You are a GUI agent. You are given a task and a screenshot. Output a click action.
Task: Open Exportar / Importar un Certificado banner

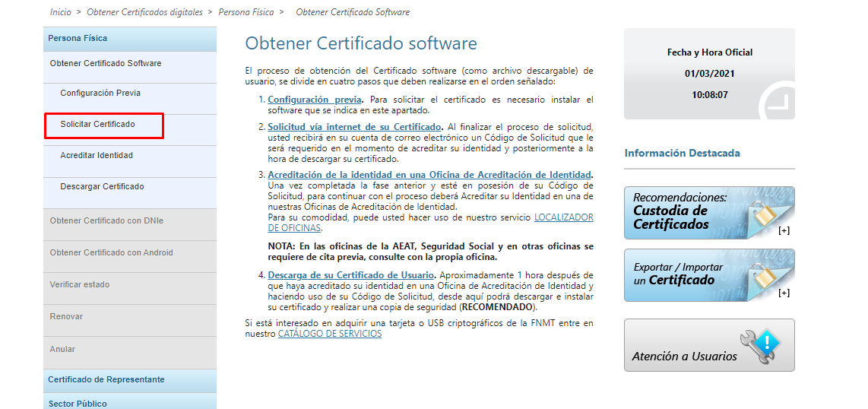click(x=709, y=275)
